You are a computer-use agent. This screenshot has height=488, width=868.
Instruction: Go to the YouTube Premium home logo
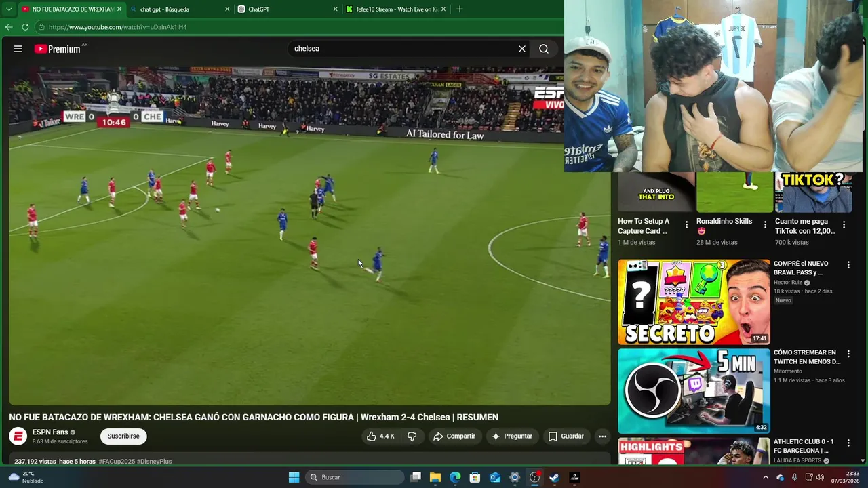(x=58, y=49)
